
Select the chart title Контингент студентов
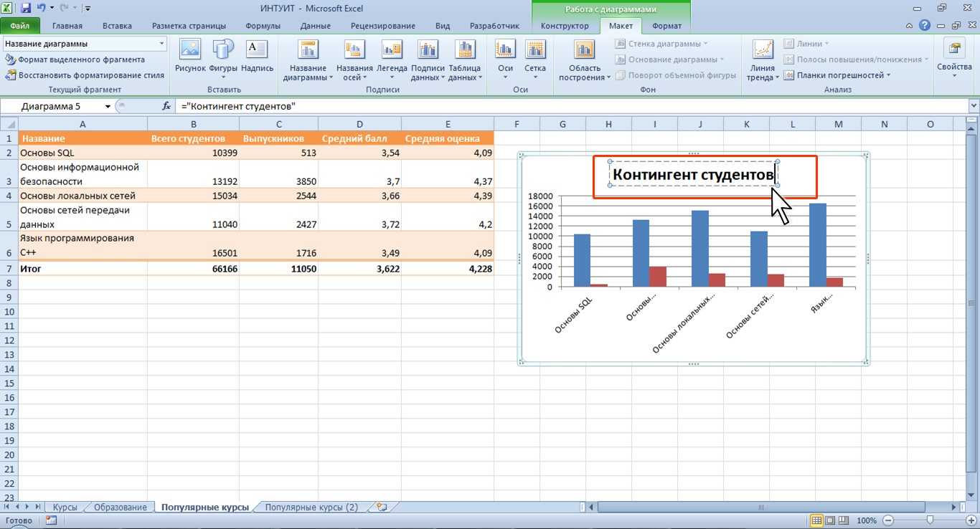pos(693,174)
